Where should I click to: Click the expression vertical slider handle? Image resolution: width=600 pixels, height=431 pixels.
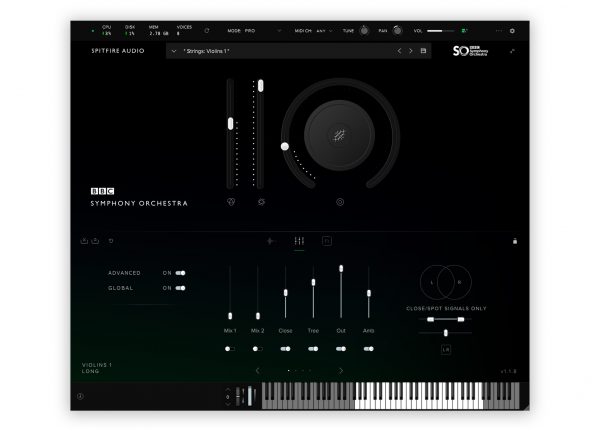pyautogui.click(x=230, y=124)
